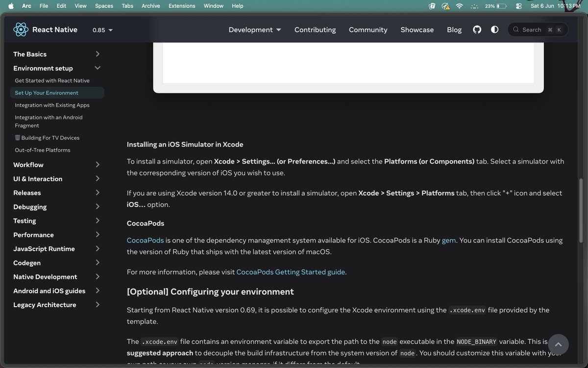Open the Showcase page
The image size is (588, 368).
pos(417,29)
